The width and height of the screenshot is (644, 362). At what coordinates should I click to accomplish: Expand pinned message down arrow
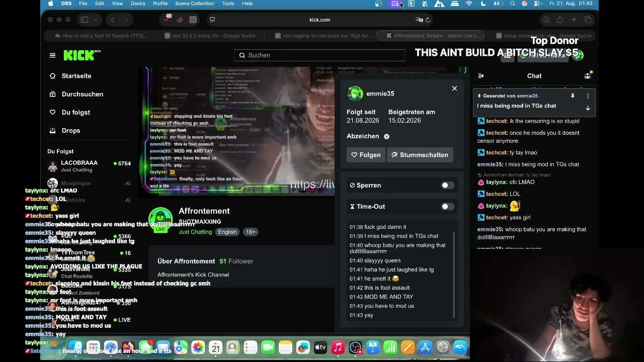(588, 108)
